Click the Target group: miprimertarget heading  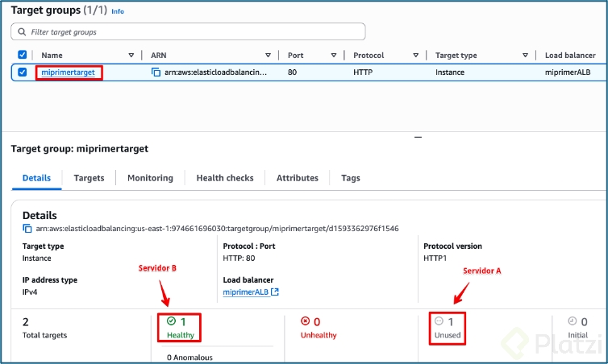click(80, 149)
